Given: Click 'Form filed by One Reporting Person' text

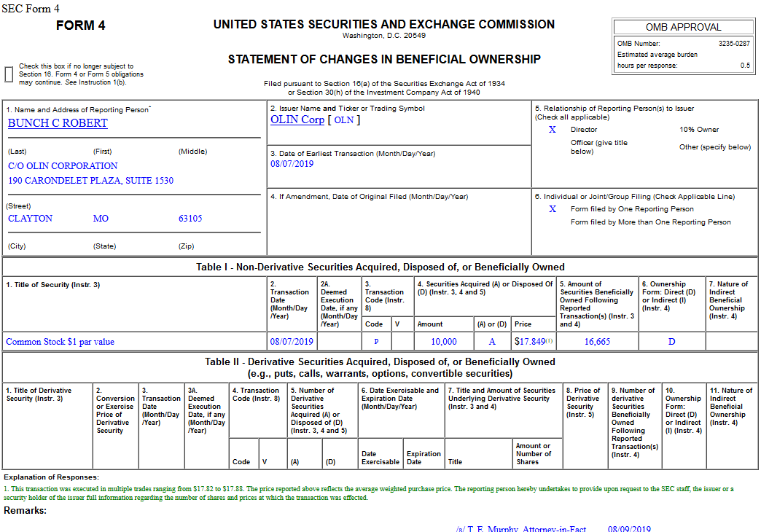Looking at the screenshot, I should tap(632, 209).
